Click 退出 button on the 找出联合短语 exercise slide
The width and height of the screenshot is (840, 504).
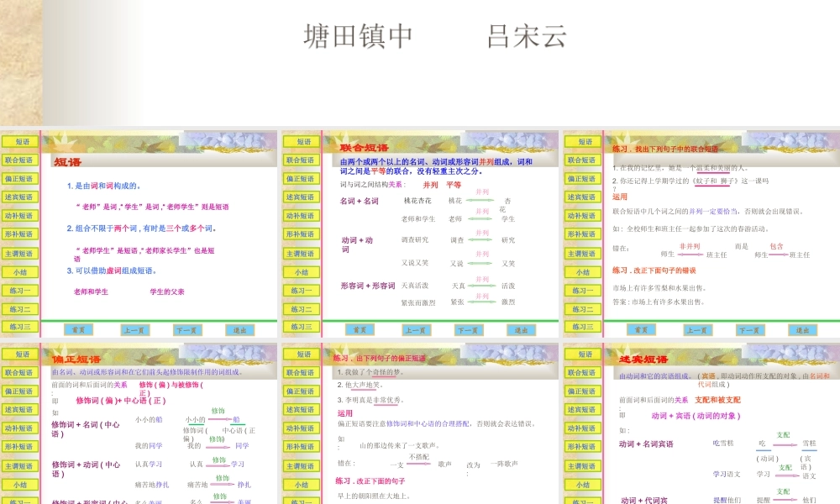(802, 330)
